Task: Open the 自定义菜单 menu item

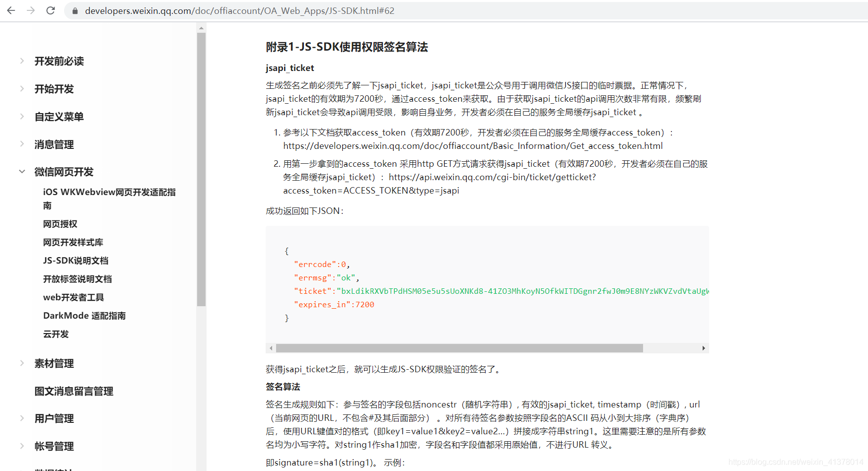Action: tap(59, 117)
